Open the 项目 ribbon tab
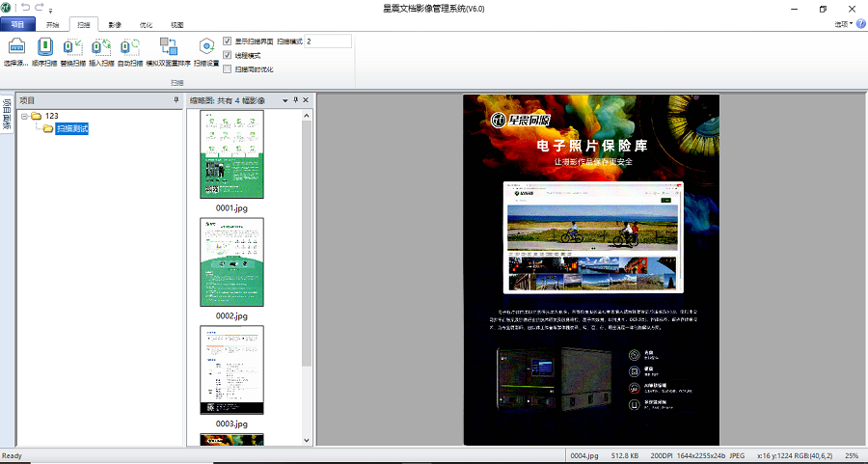 coord(17,24)
